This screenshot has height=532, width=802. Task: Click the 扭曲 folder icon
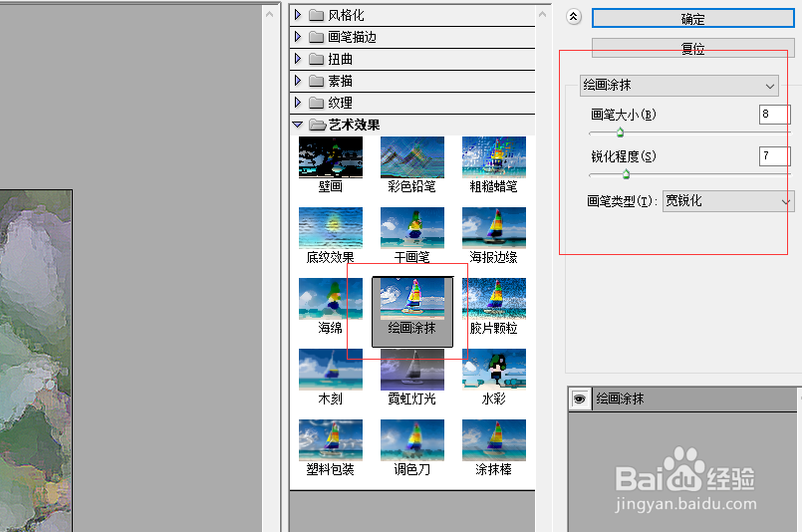(317, 59)
